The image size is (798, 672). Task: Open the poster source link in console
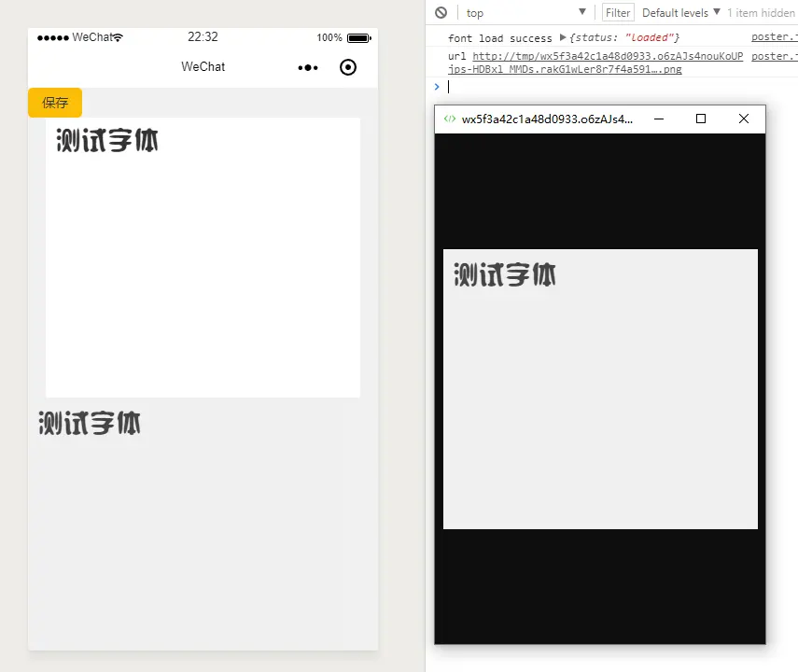773,36
